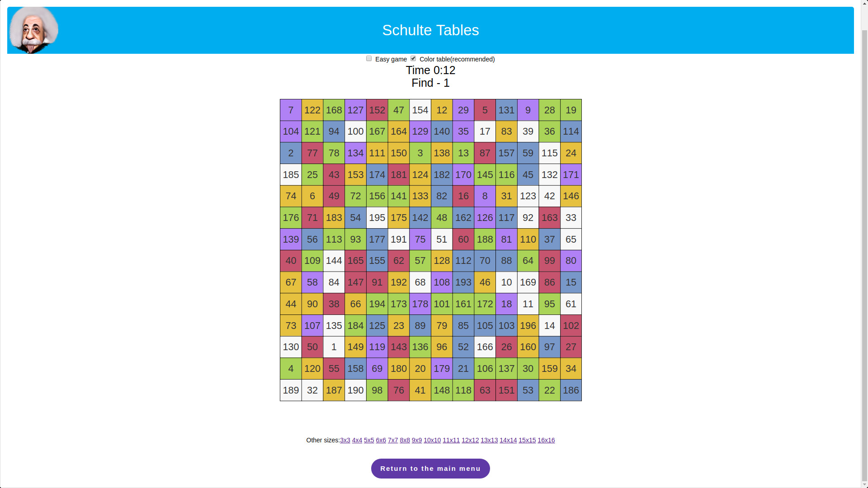Open the 12x12 table size link
Image resolution: width=868 pixels, height=488 pixels.
coord(470,440)
